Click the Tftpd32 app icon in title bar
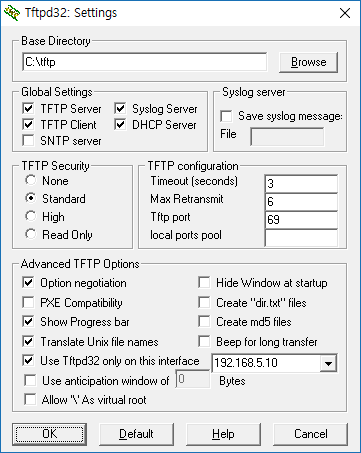 click(12, 13)
